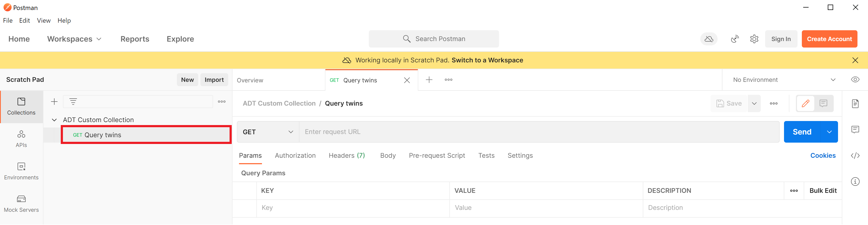
Task: Open query params column options dots
Action: pyautogui.click(x=794, y=191)
